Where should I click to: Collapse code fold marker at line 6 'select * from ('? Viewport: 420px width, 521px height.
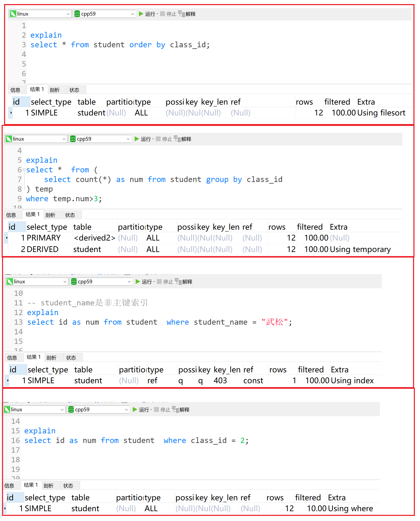point(24,170)
